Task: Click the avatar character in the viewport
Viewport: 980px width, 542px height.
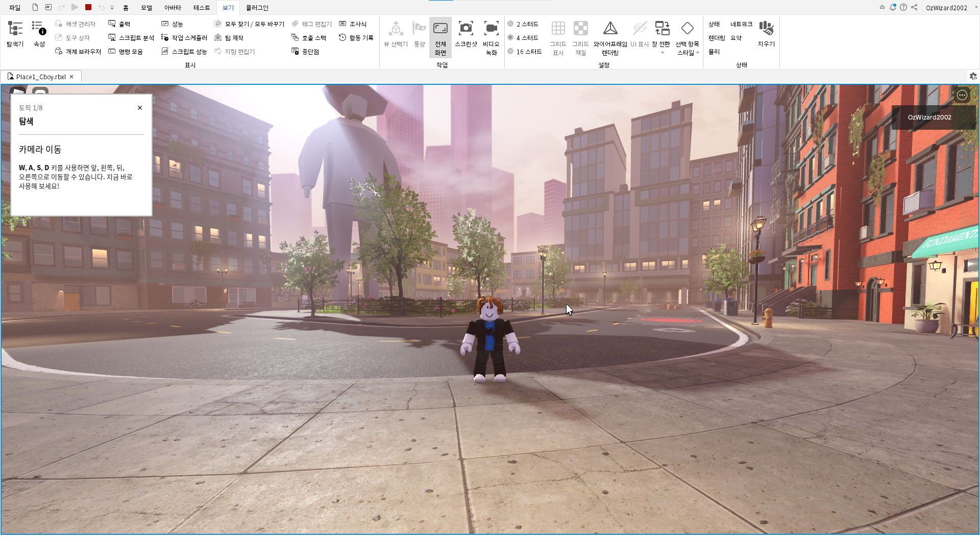Action: pyautogui.click(x=490, y=340)
